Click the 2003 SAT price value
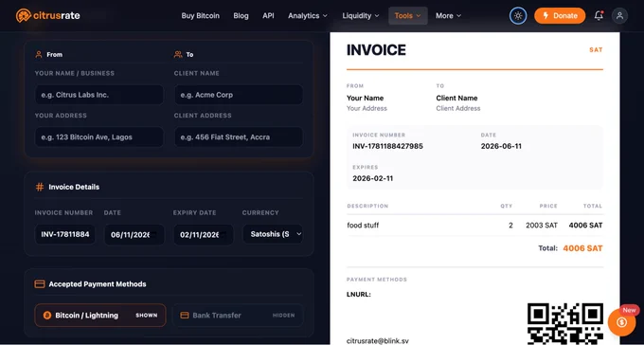Image resolution: width=644 pixels, height=345 pixels. point(542,225)
